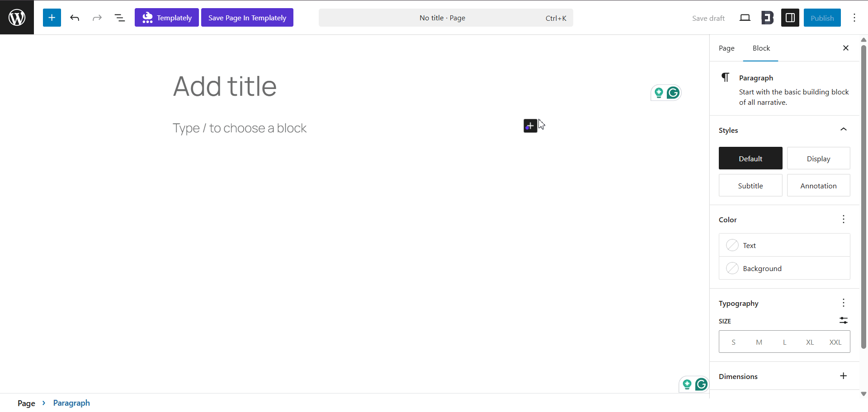Click the WordPress logo icon
Screen dimensions: 868x412
17,18
